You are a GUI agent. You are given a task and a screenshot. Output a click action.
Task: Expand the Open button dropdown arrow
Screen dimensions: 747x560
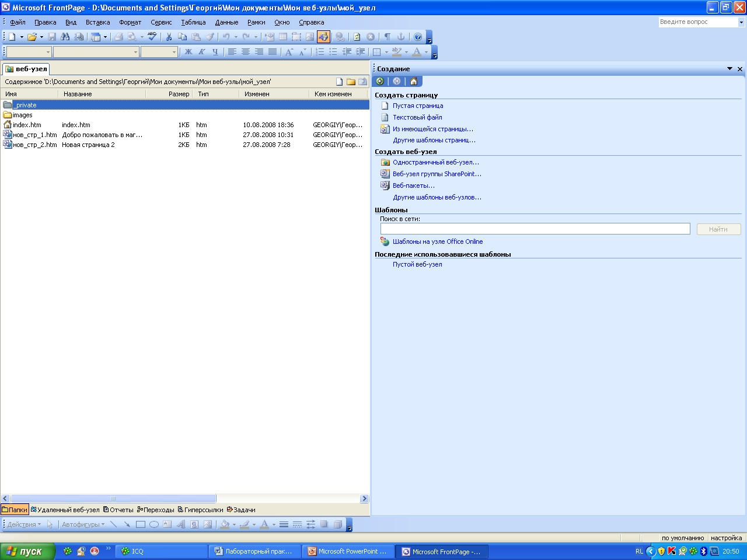pyautogui.click(x=41, y=37)
